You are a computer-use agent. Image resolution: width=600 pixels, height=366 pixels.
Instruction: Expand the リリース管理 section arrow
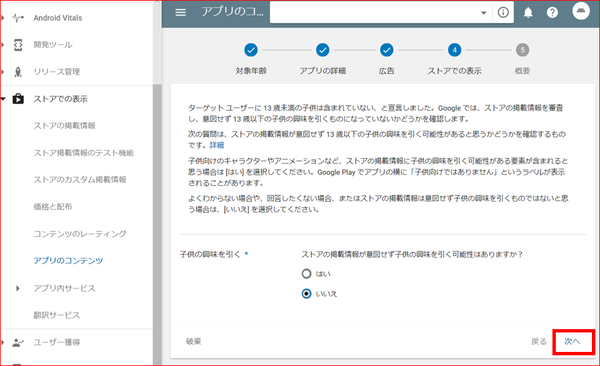(2, 72)
